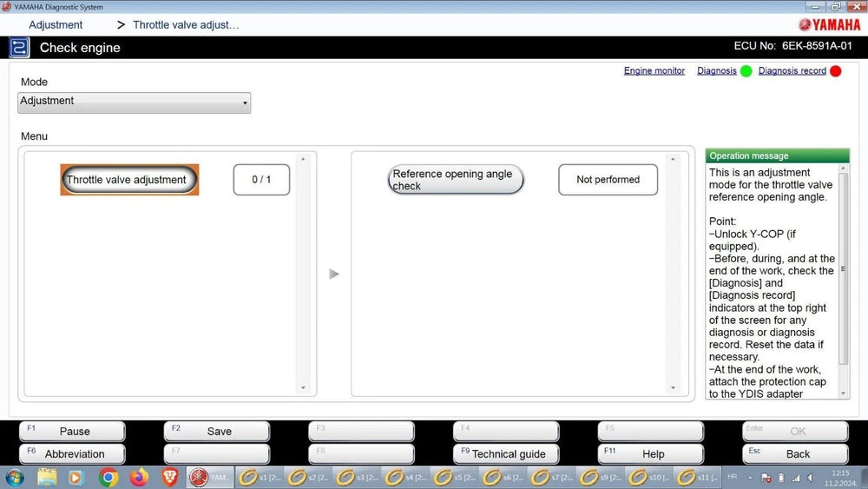Viewport: 868px width, 489px height.
Task: Click the network signal tray icon
Action: pos(796,478)
